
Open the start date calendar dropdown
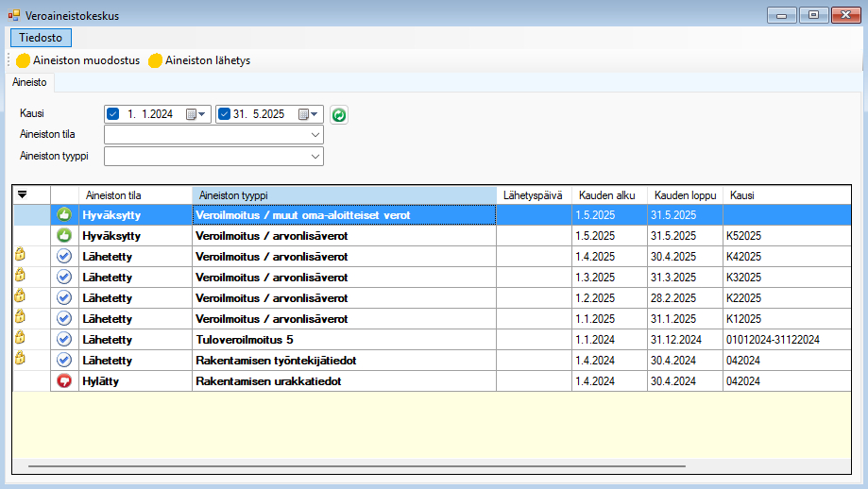[196, 114]
